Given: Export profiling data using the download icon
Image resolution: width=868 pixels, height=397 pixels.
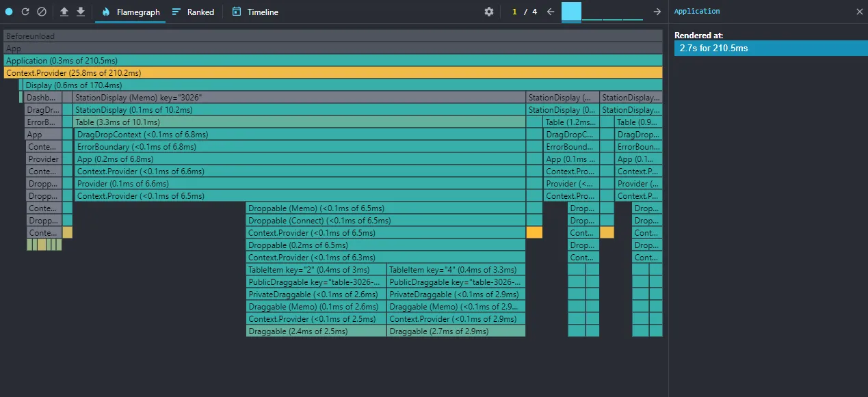Looking at the screenshot, I should [80, 11].
